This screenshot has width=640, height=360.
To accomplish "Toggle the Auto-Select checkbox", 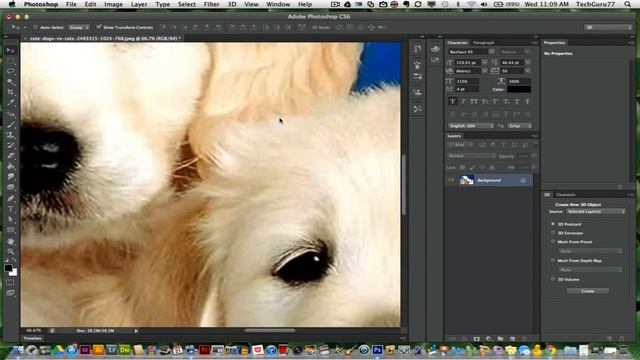I will click(36, 27).
